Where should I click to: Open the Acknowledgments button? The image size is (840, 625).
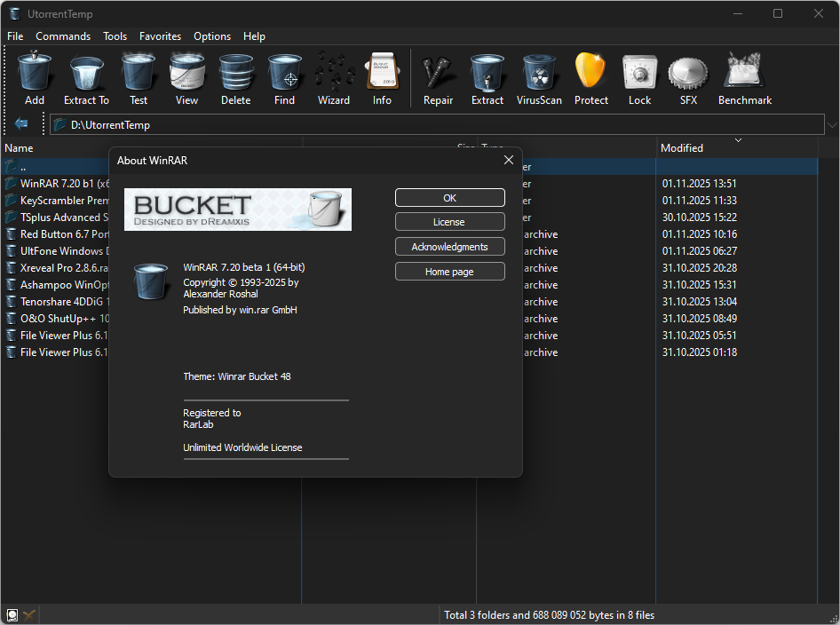pyautogui.click(x=450, y=246)
